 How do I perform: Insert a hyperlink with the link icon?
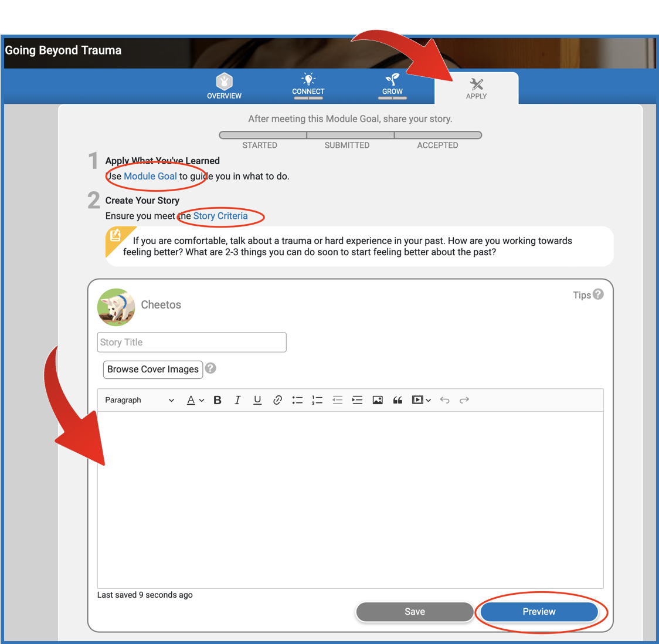click(277, 400)
